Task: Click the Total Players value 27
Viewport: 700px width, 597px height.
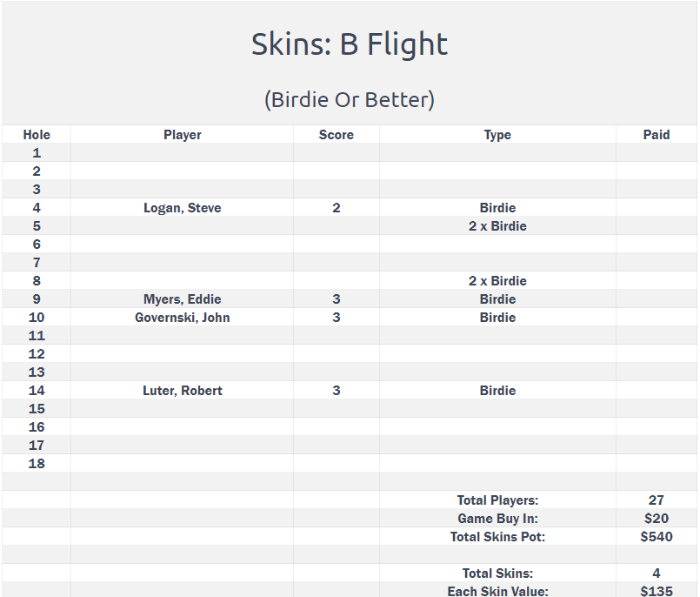Action: coord(657,500)
